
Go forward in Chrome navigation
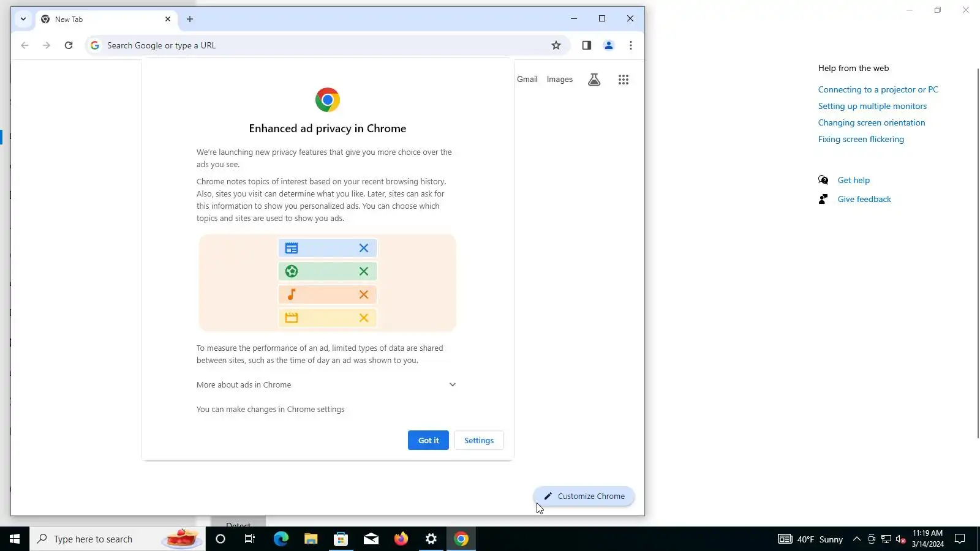[x=47, y=45]
